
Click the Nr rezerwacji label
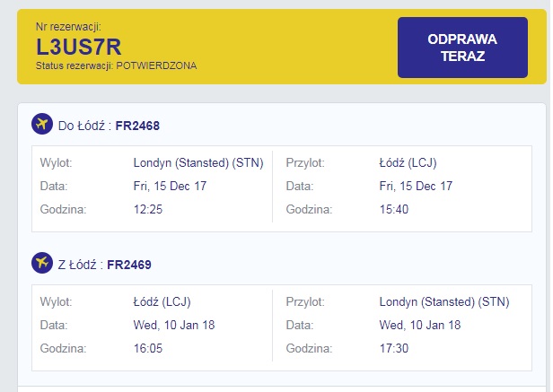coord(68,27)
